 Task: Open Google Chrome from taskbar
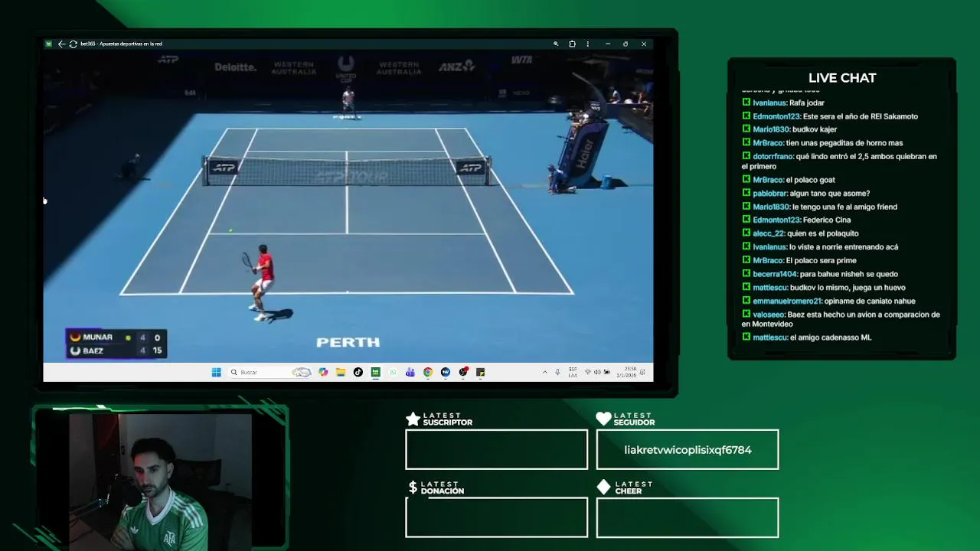coord(428,372)
